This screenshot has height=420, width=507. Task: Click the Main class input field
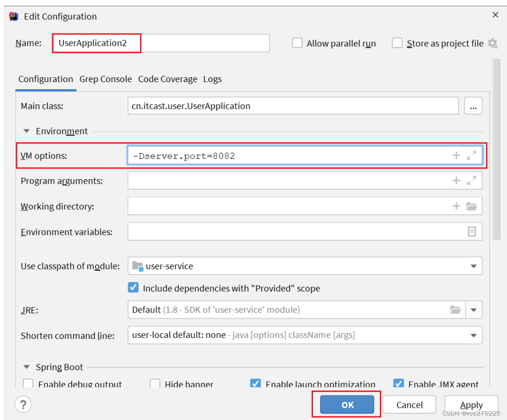(293, 106)
